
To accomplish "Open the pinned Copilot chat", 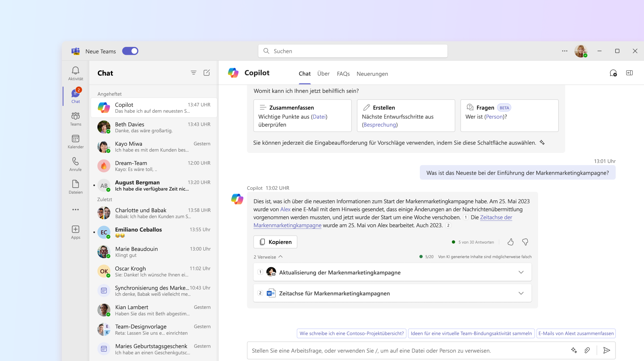I will [154, 108].
